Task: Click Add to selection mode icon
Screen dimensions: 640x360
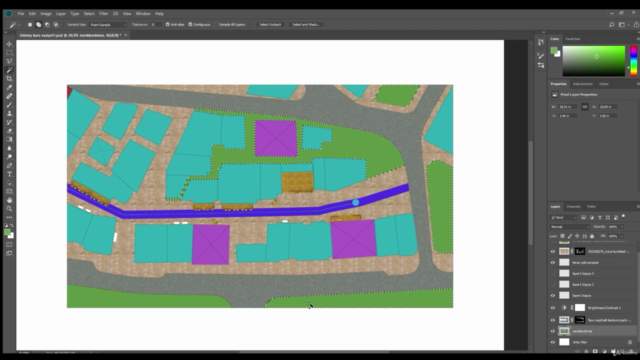Action: (x=38, y=24)
